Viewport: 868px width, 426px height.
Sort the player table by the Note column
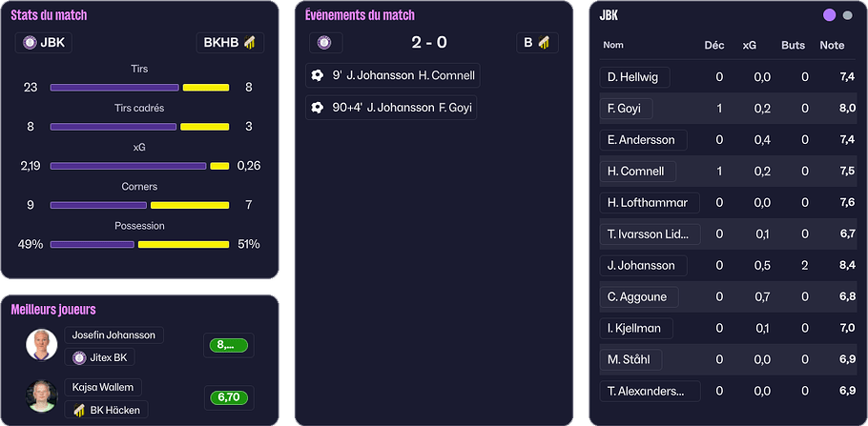[x=832, y=45]
